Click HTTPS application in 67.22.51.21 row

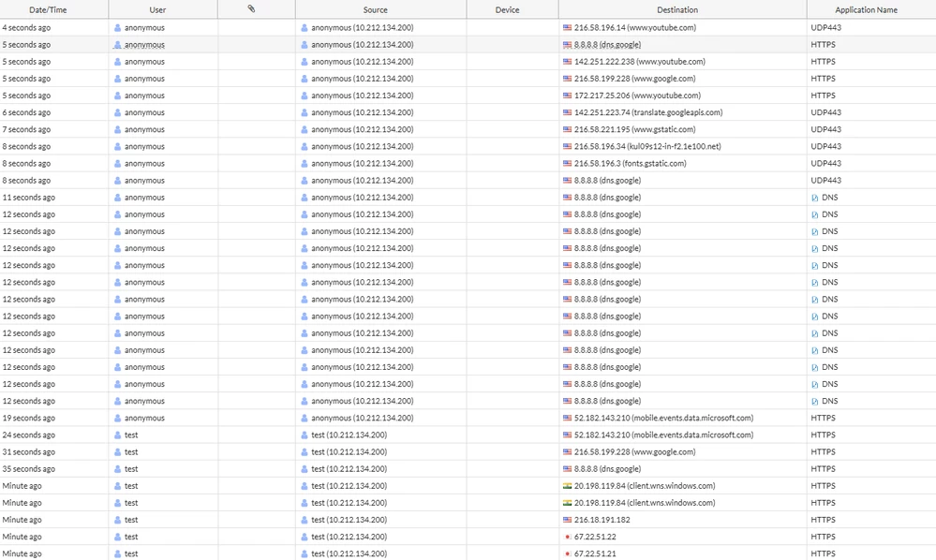pyautogui.click(x=823, y=554)
